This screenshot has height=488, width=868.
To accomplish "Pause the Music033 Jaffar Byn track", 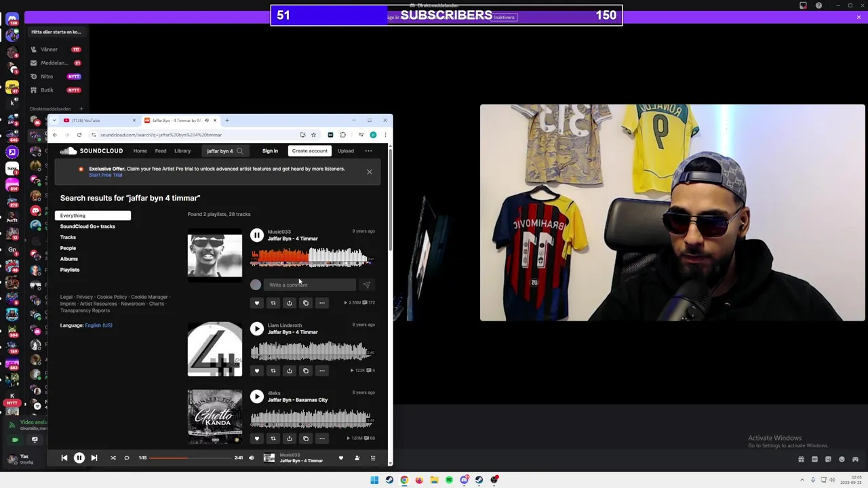I will [256, 235].
